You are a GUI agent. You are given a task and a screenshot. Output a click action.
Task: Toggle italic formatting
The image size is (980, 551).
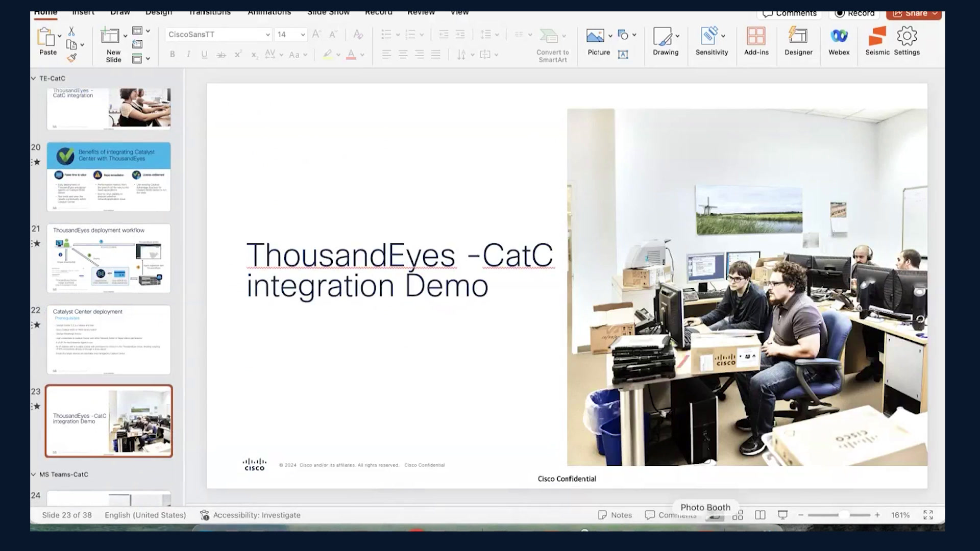tap(188, 55)
